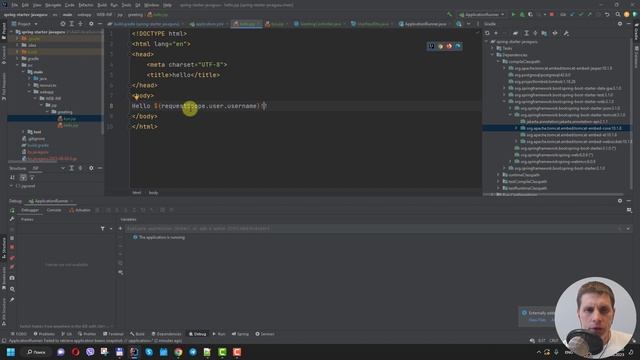Collapse the spring-starter project root node
640x360 pixels.
pyautogui.click(x=11, y=32)
